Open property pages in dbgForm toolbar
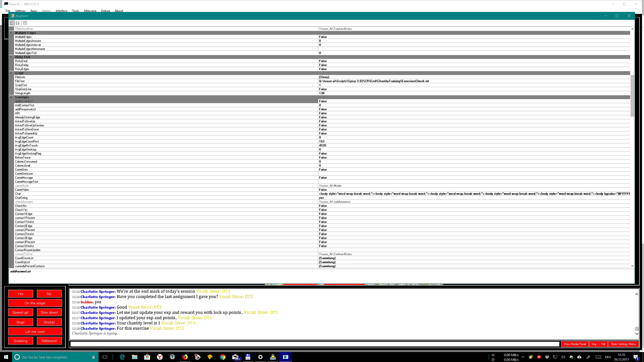Viewport: 644px width, 362px height. tap(24, 23)
